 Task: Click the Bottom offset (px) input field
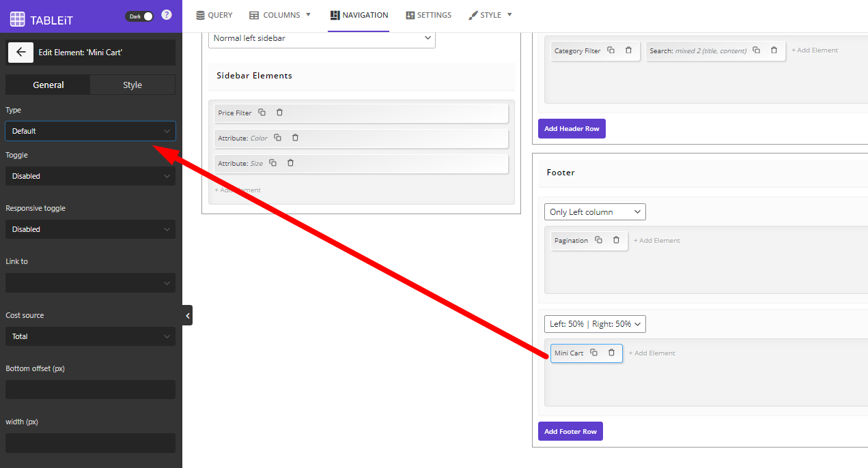coord(90,390)
